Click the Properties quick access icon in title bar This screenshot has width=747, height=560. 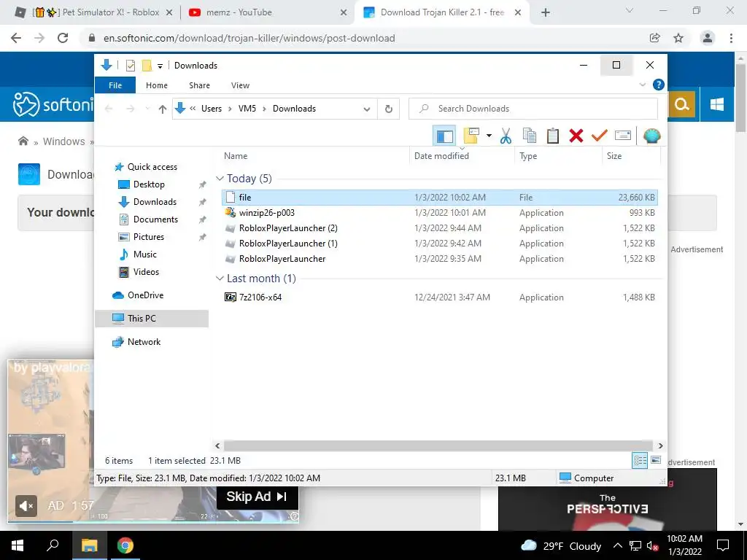coord(130,66)
